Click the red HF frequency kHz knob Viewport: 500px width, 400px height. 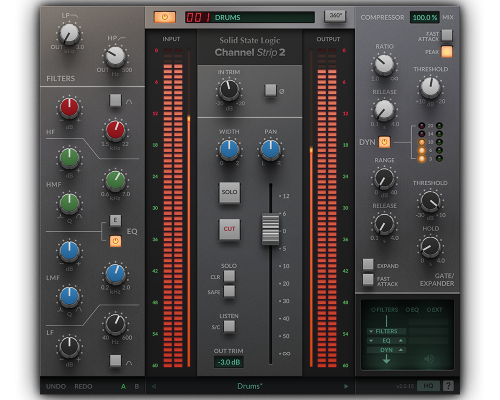115,130
